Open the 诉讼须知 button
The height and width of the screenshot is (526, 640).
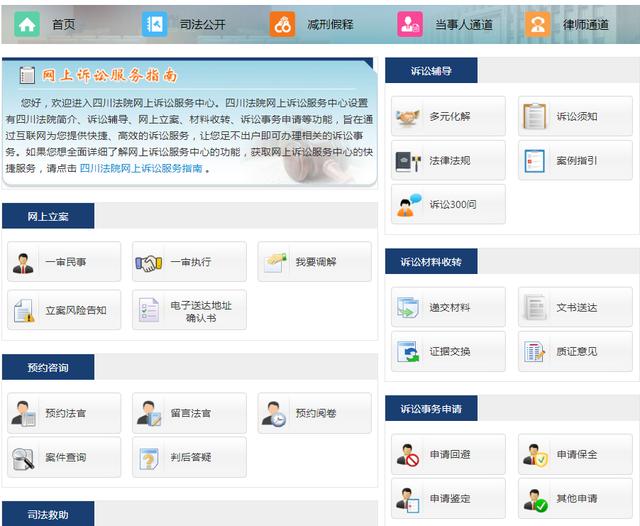pyautogui.click(x=576, y=116)
